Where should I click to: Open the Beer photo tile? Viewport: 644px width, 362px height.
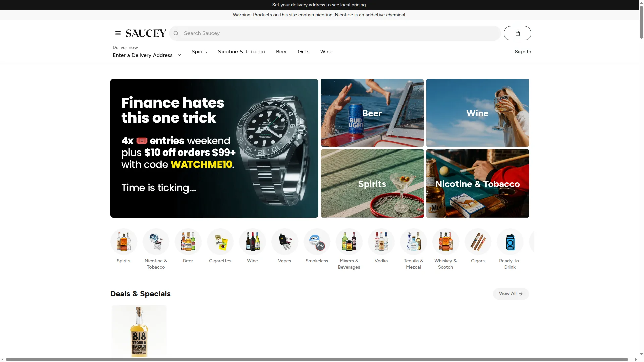click(372, 113)
